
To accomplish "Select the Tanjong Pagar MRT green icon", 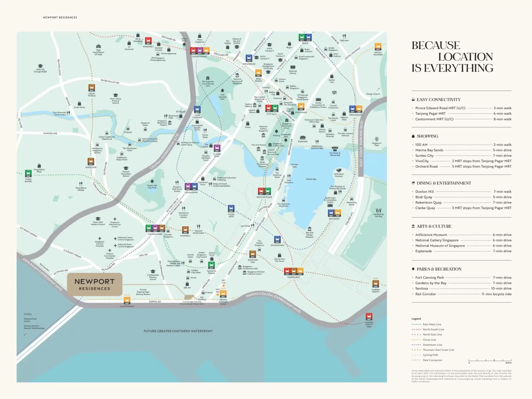I will click(211, 265).
